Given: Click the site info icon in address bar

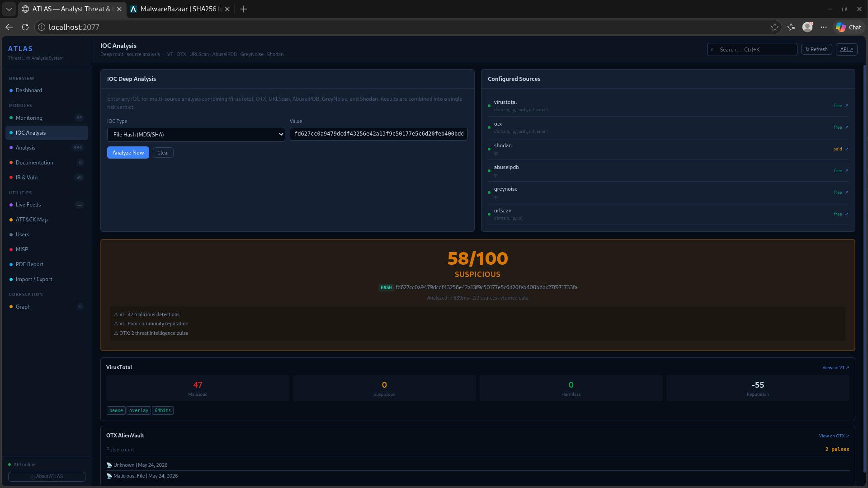Looking at the screenshot, I should pos(41,27).
